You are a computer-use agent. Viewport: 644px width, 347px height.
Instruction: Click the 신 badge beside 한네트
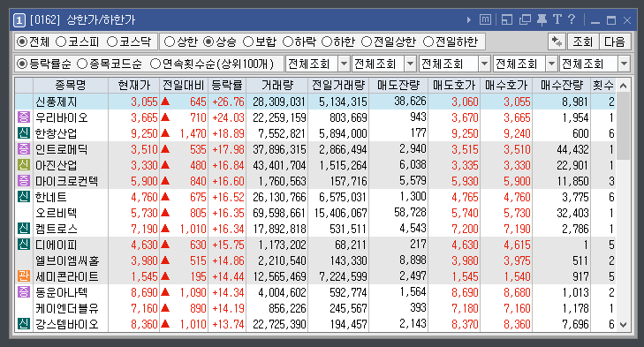(24, 197)
